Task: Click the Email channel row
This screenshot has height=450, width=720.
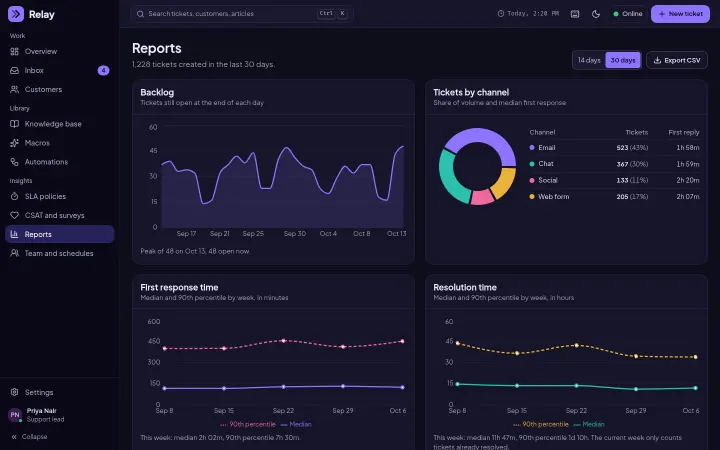Action: 614,148
